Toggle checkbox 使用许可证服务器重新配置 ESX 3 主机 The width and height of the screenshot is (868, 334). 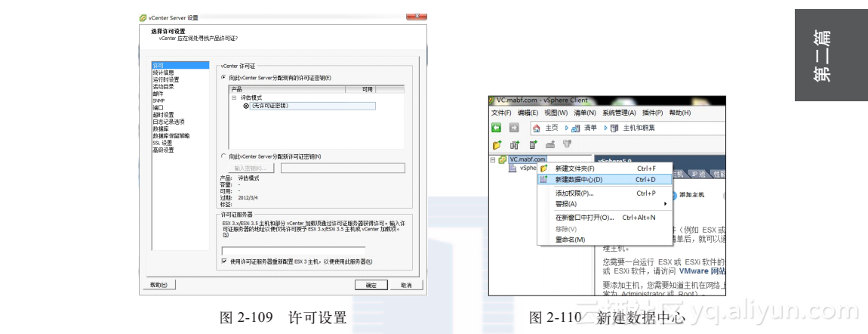pos(224,261)
